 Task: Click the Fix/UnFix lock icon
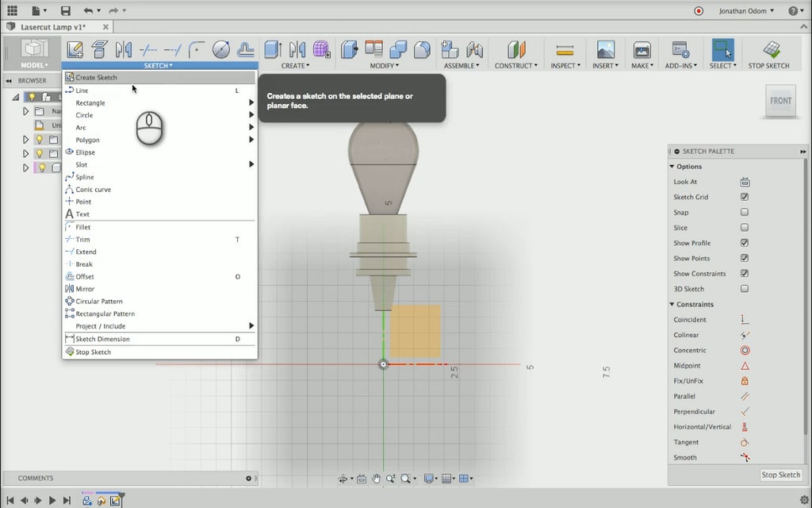click(x=745, y=381)
